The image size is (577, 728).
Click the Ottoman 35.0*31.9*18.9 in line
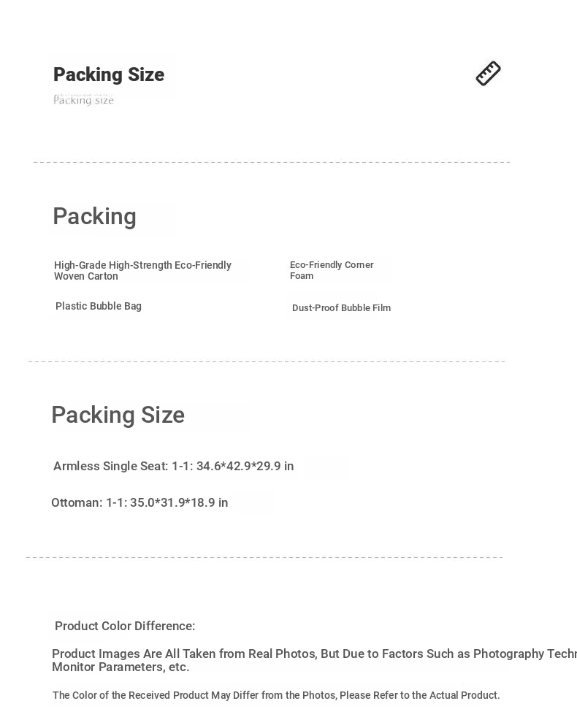coord(140,503)
